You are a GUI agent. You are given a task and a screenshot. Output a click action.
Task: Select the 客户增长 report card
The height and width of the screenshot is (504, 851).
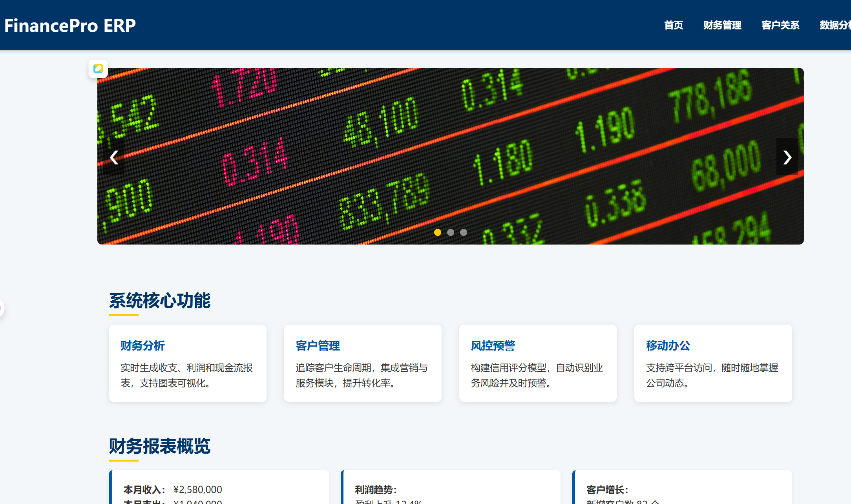pos(682,489)
